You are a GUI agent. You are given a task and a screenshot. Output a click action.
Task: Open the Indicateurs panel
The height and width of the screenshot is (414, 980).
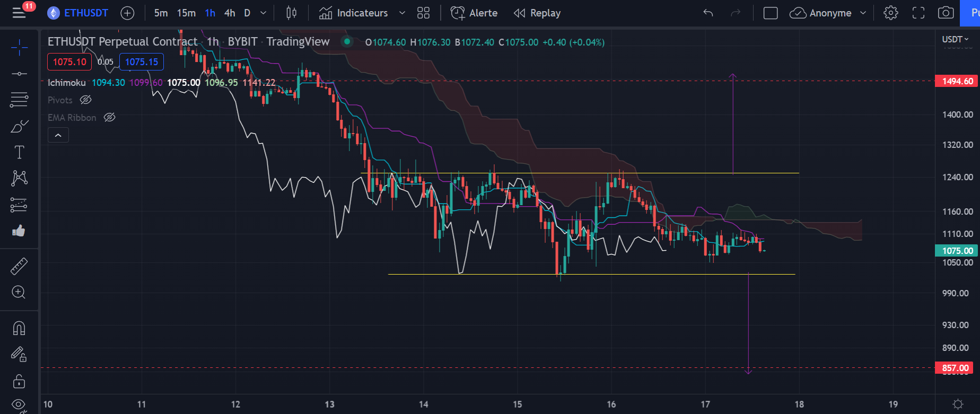point(354,13)
